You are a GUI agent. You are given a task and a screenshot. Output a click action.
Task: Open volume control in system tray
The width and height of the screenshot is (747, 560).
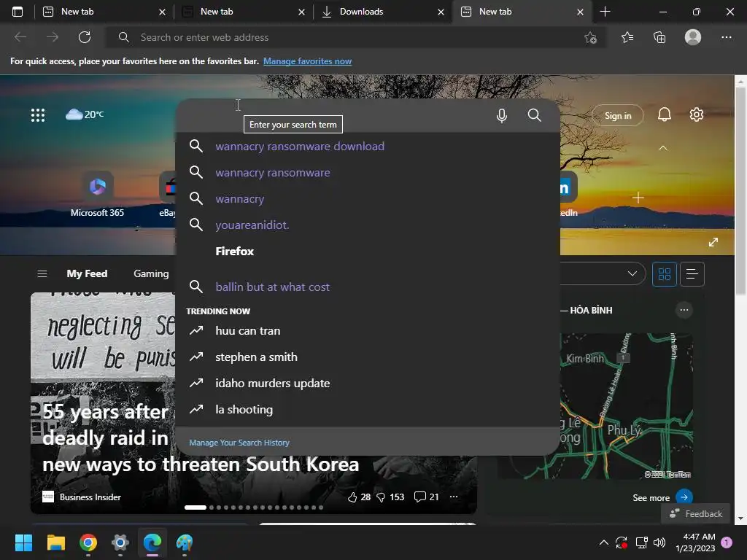659,542
